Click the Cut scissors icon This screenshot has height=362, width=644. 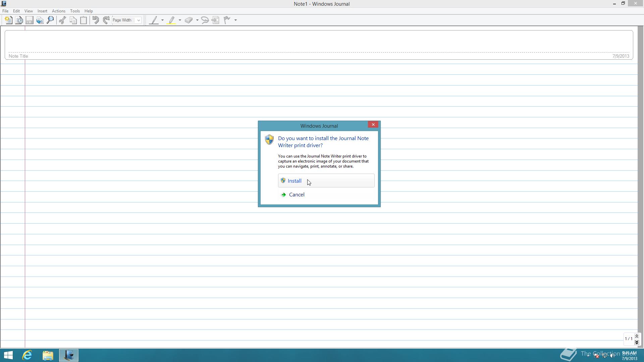click(x=62, y=20)
